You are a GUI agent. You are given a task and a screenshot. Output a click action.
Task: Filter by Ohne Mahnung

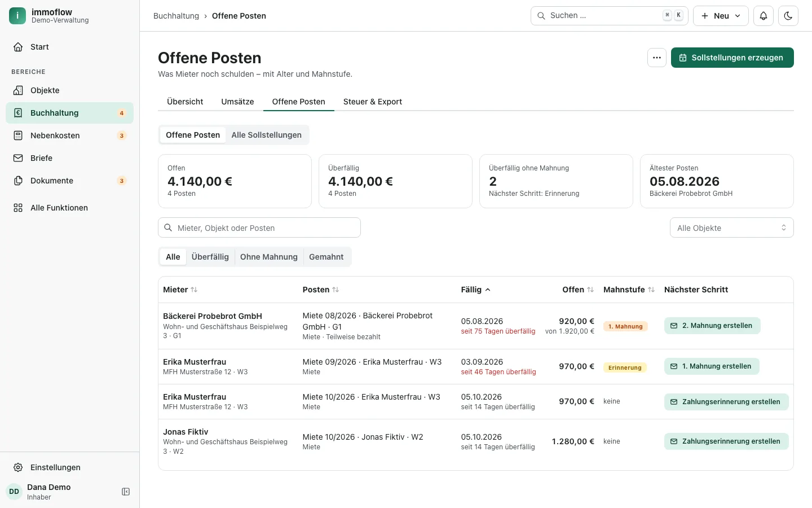pos(269,257)
